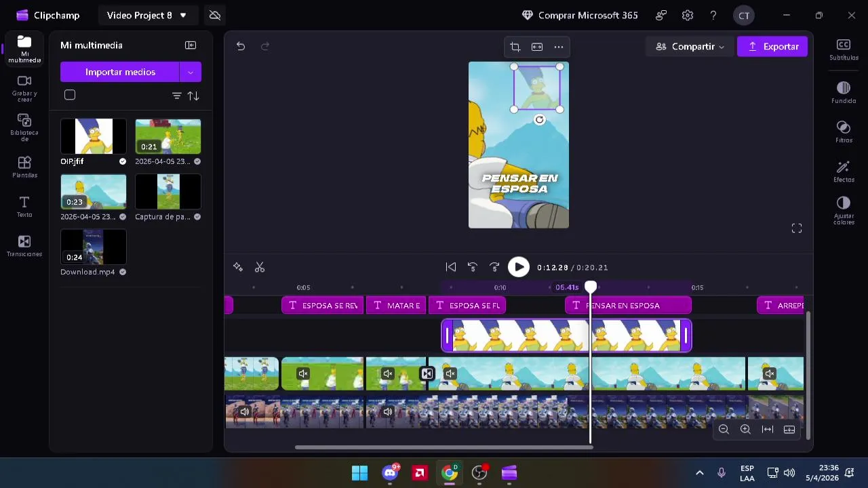Select the ESPOSA SE REV text clip
The image size is (868, 488).
click(x=323, y=305)
